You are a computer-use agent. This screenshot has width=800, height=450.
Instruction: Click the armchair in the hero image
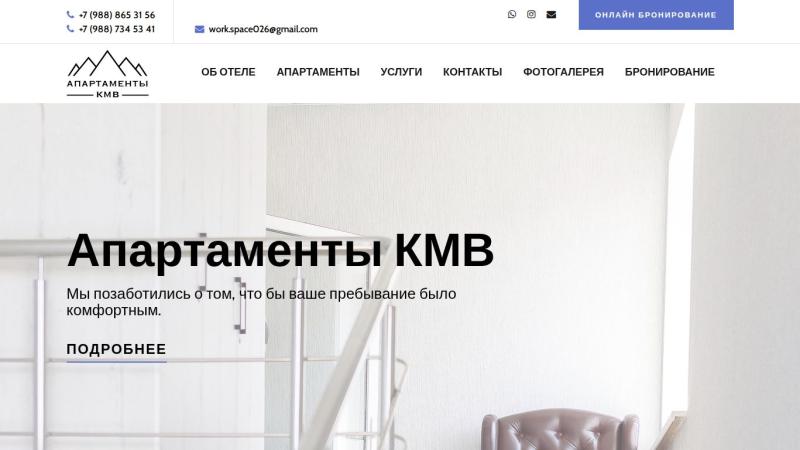coord(560,430)
